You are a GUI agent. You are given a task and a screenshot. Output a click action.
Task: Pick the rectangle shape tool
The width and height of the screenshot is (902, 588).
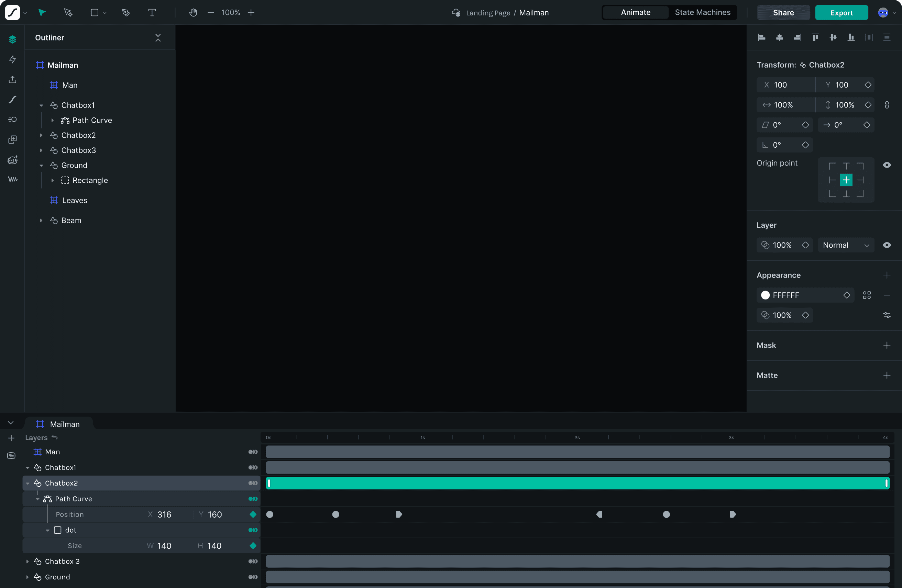point(95,12)
